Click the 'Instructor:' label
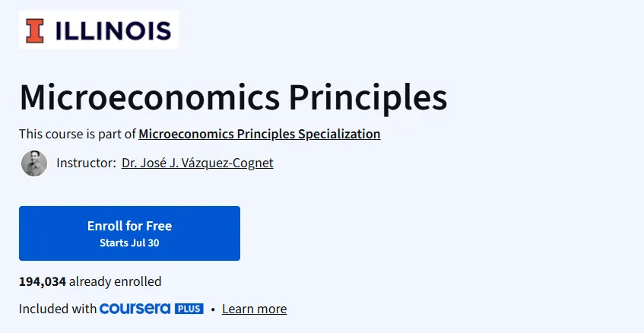 click(x=86, y=163)
